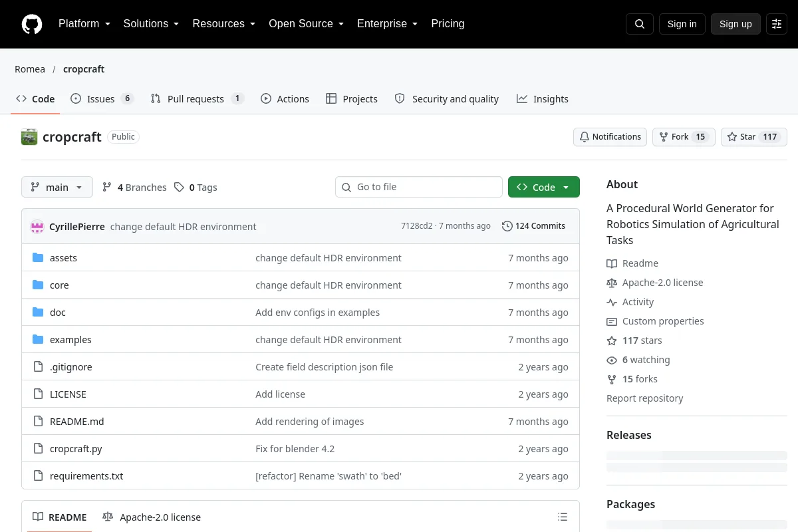The width and height of the screenshot is (798, 532).
Task: View the 6 watching link
Action: click(x=638, y=360)
